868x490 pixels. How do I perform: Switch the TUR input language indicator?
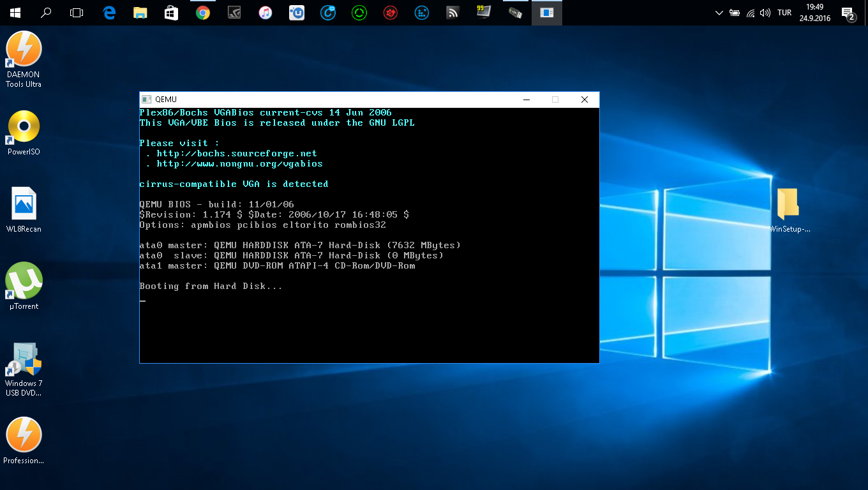pyautogui.click(x=784, y=13)
